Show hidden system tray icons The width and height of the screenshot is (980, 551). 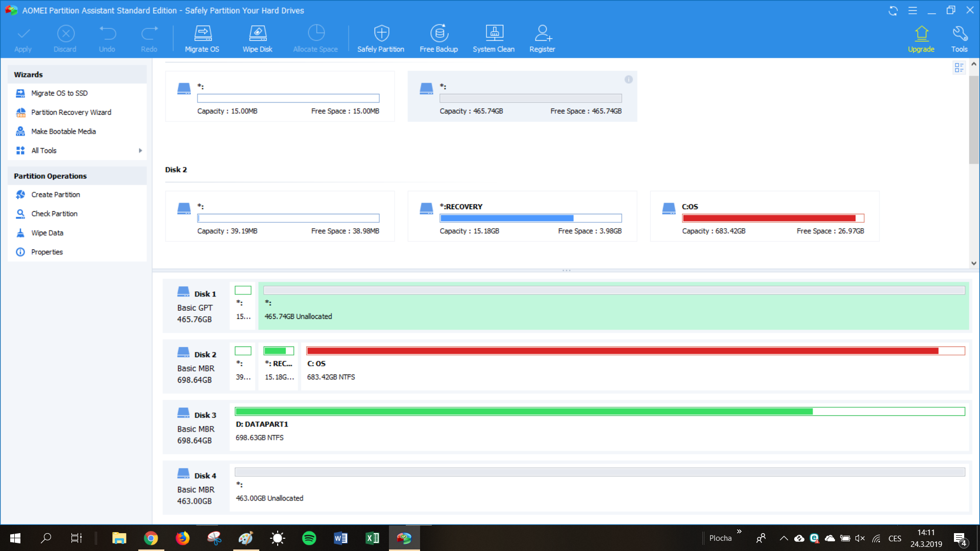point(783,538)
